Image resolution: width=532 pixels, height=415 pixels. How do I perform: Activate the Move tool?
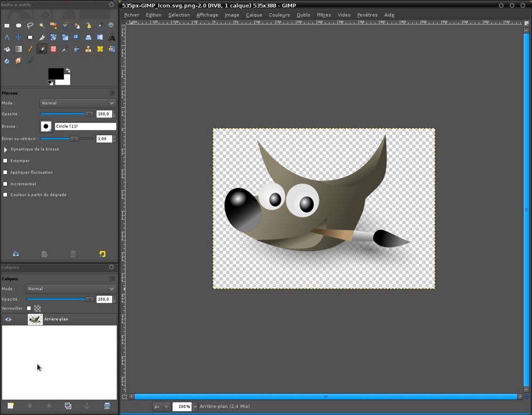click(x=19, y=37)
